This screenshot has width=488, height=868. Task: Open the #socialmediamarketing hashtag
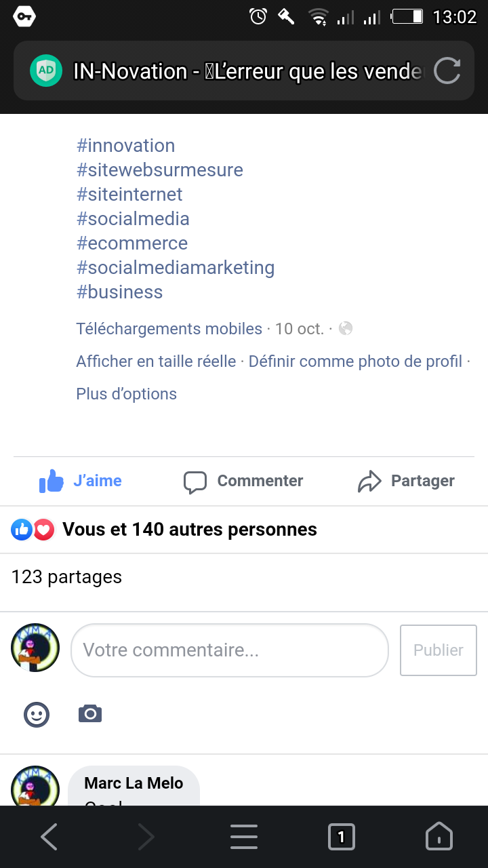176,268
